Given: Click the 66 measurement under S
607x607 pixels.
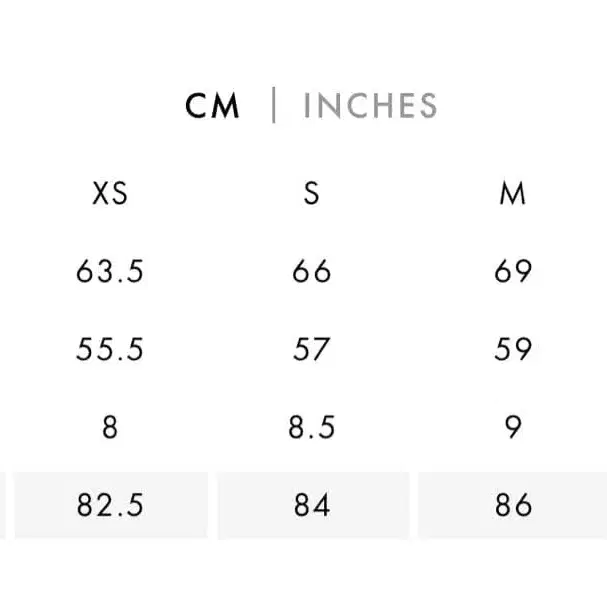Looking at the screenshot, I should pyautogui.click(x=311, y=271).
